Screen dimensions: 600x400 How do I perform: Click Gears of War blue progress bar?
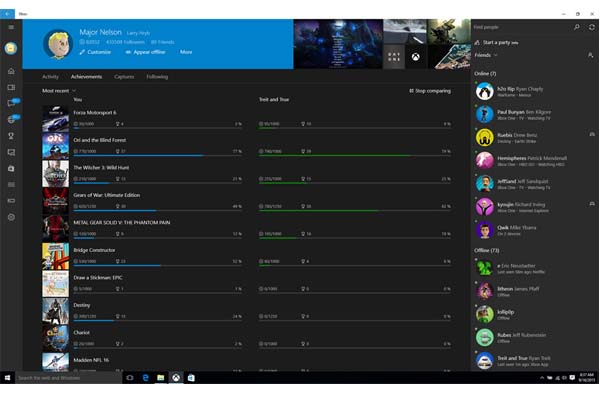[x=157, y=211]
